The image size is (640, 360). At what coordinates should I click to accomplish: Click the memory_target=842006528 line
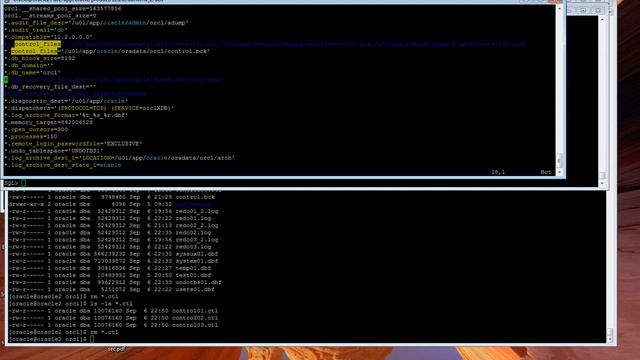tap(49, 122)
